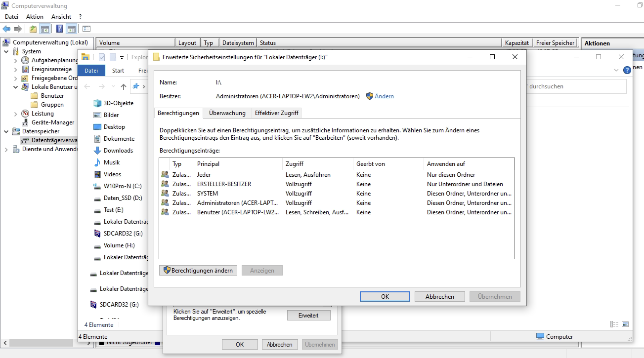
Task: Open the Effektiver Zugriff tab
Action: 276,113
